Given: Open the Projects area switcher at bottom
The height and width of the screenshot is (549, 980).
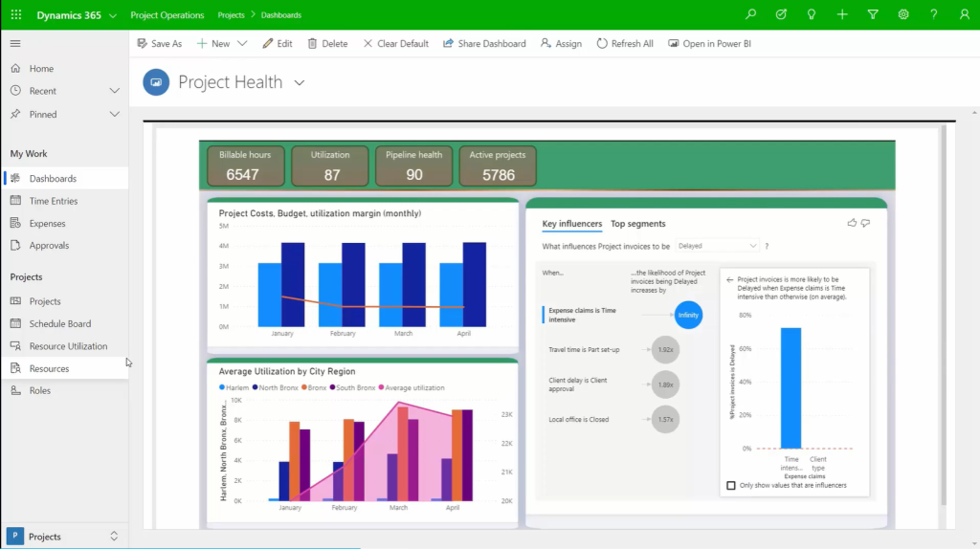Looking at the screenshot, I should 64,537.
